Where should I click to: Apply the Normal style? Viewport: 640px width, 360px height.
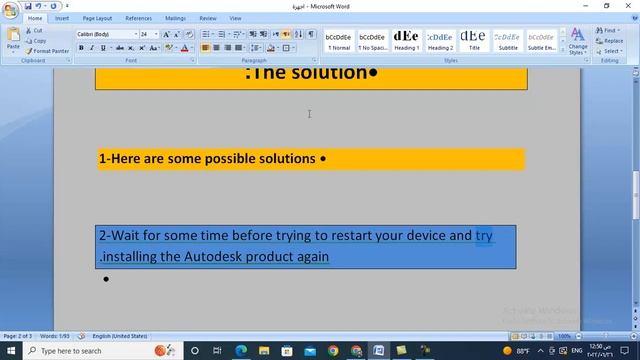click(x=339, y=41)
